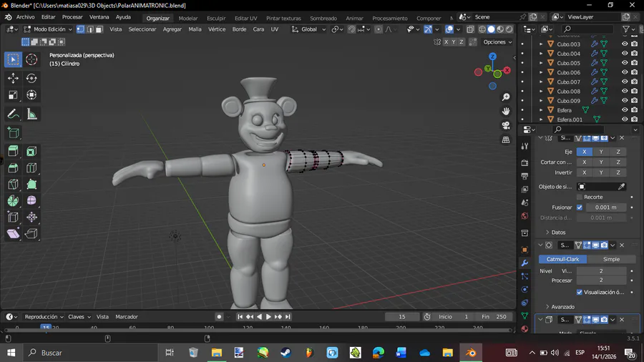
Task: Click the Fusionar distance 0.001 m field
Action: click(x=606, y=207)
